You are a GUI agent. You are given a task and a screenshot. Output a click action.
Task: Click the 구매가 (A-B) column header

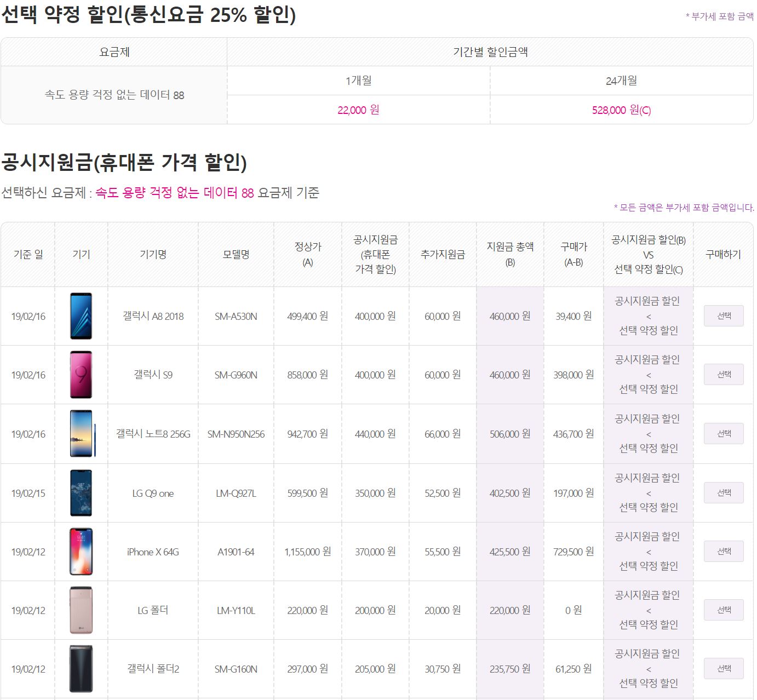pos(574,254)
